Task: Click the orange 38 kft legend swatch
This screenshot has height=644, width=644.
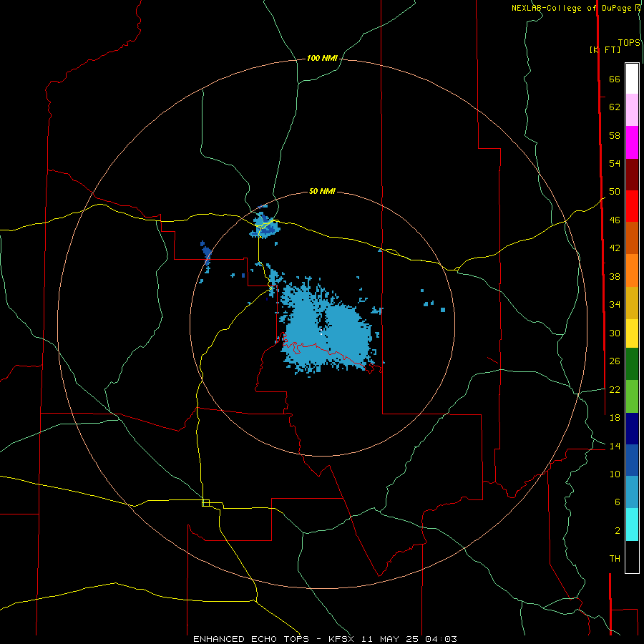Action: coord(632,270)
